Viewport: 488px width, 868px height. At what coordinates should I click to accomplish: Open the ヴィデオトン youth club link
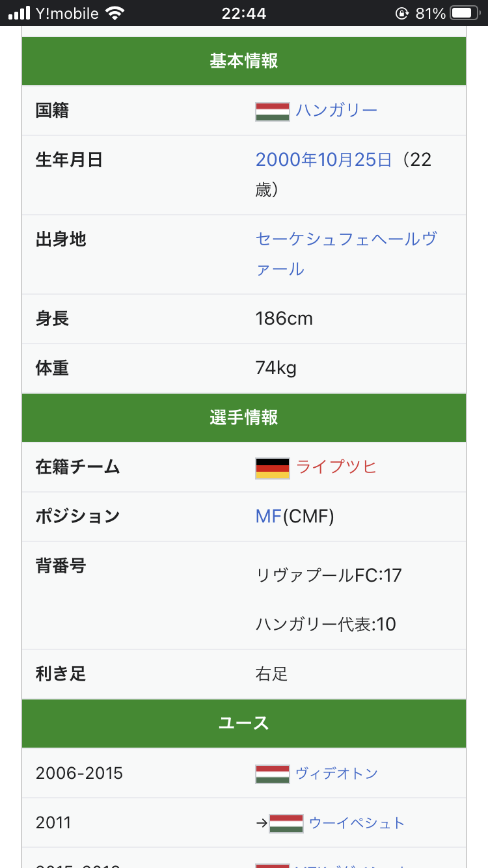336,773
